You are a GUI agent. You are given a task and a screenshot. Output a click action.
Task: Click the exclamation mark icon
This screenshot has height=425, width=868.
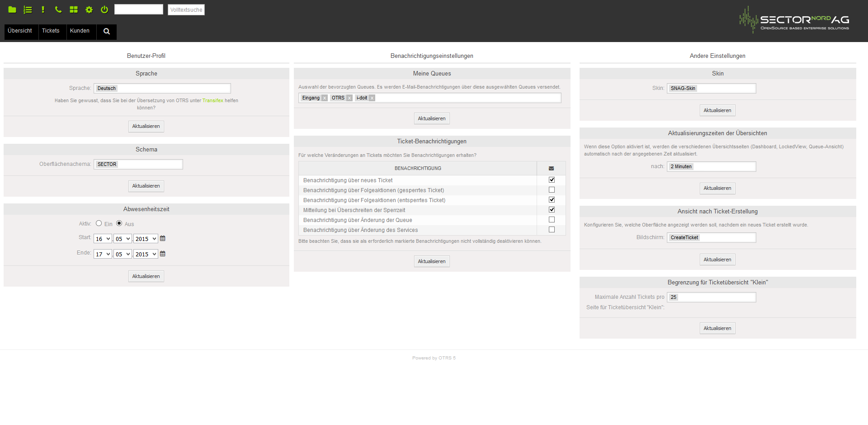click(x=43, y=9)
